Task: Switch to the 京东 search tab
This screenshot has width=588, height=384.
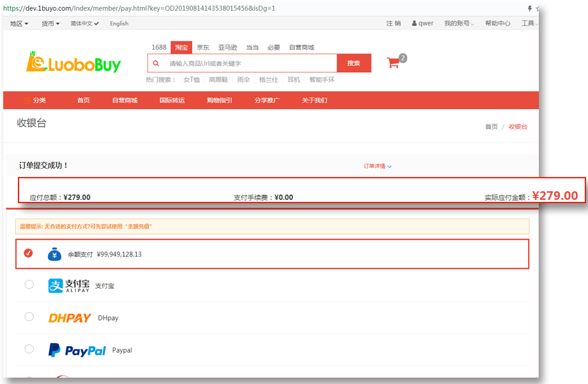Action: point(203,47)
